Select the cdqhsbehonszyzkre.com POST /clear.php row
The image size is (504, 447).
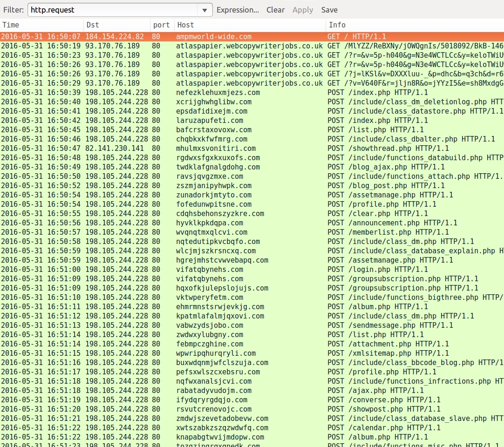220,213
